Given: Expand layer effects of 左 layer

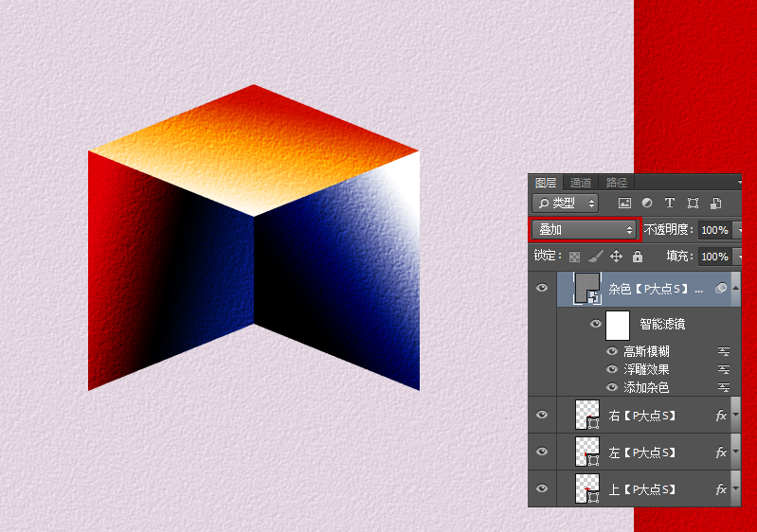Looking at the screenshot, I should (736, 452).
